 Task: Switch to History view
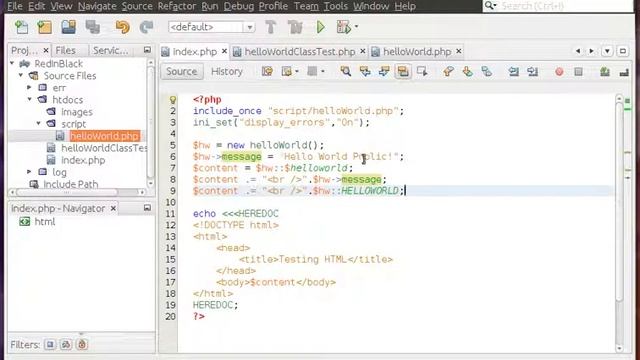(x=227, y=71)
